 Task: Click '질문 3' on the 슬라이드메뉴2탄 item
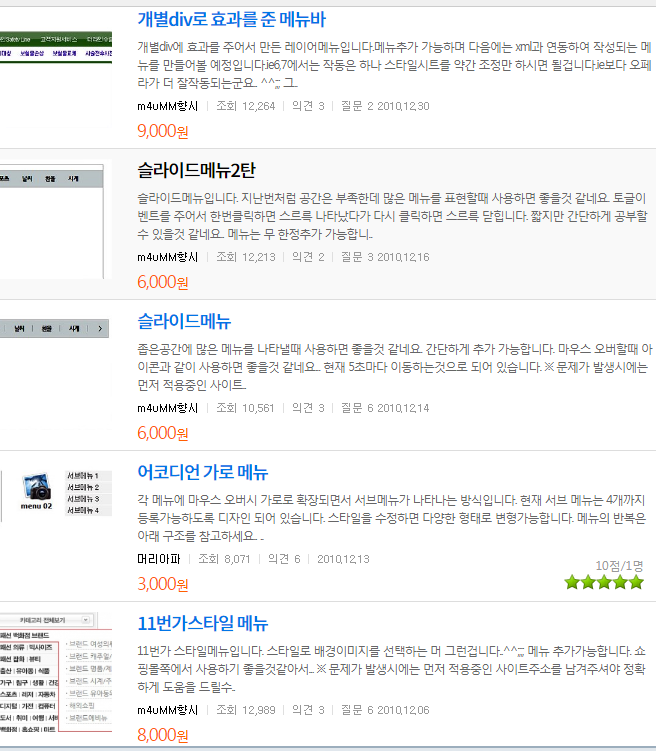point(357,257)
